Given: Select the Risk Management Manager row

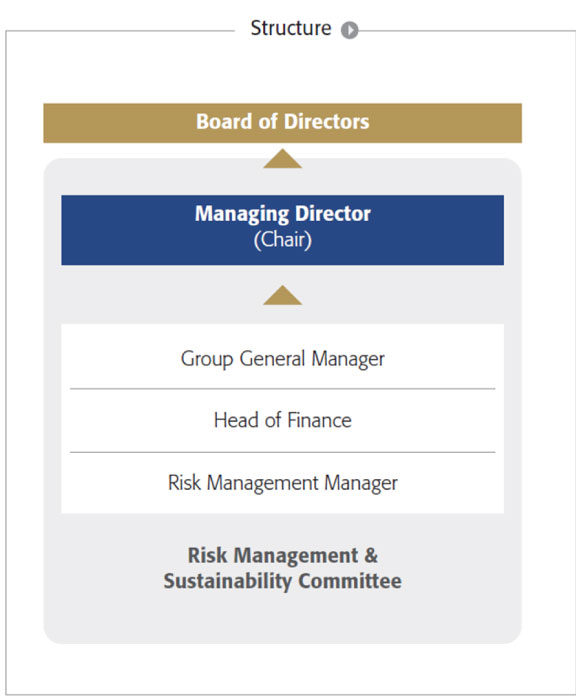Looking at the screenshot, I should point(283,483).
